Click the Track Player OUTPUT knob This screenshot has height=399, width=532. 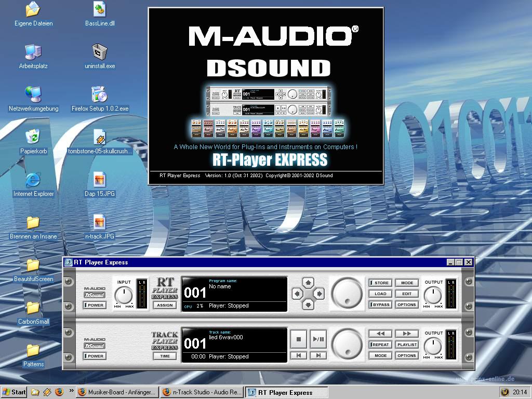pyautogui.click(x=433, y=347)
